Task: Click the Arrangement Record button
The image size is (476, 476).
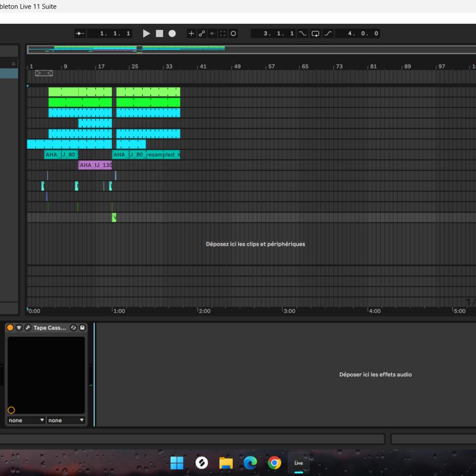Action: coord(172,33)
